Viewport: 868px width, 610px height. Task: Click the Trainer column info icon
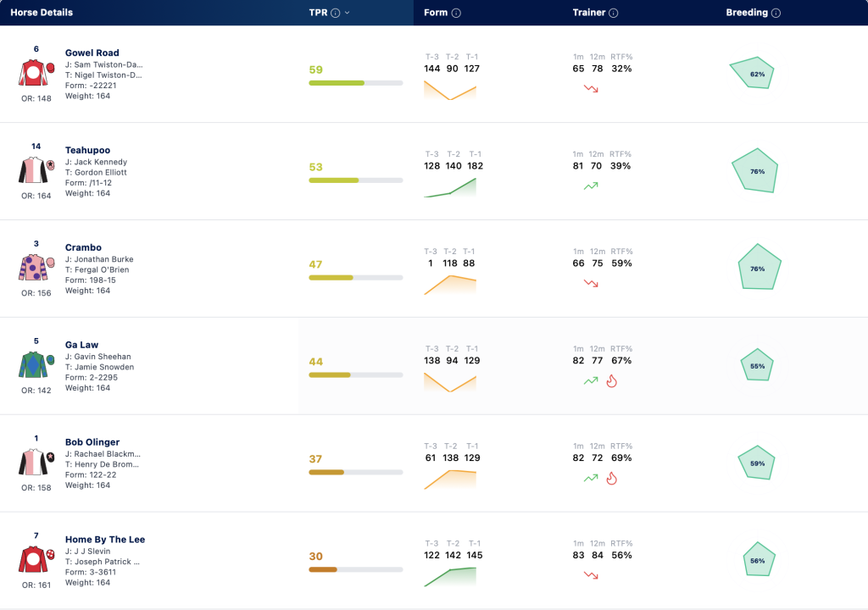click(614, 13)
